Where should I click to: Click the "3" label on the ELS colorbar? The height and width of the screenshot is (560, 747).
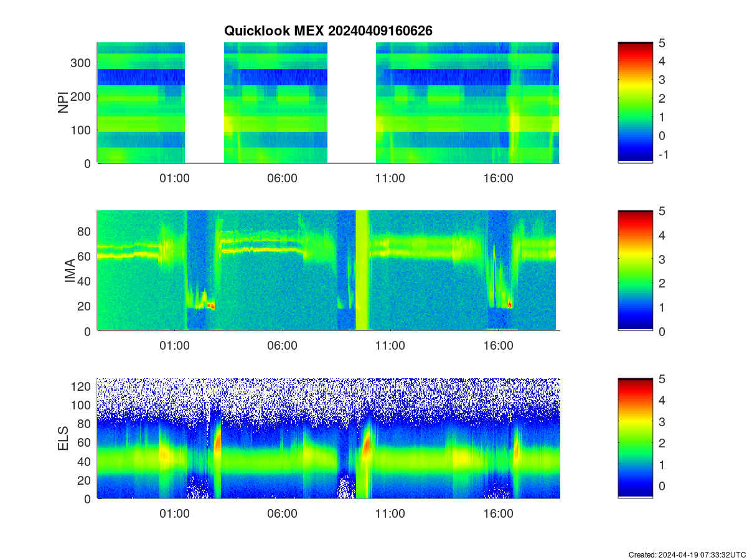pyautogui.click(x=662, y=421)
